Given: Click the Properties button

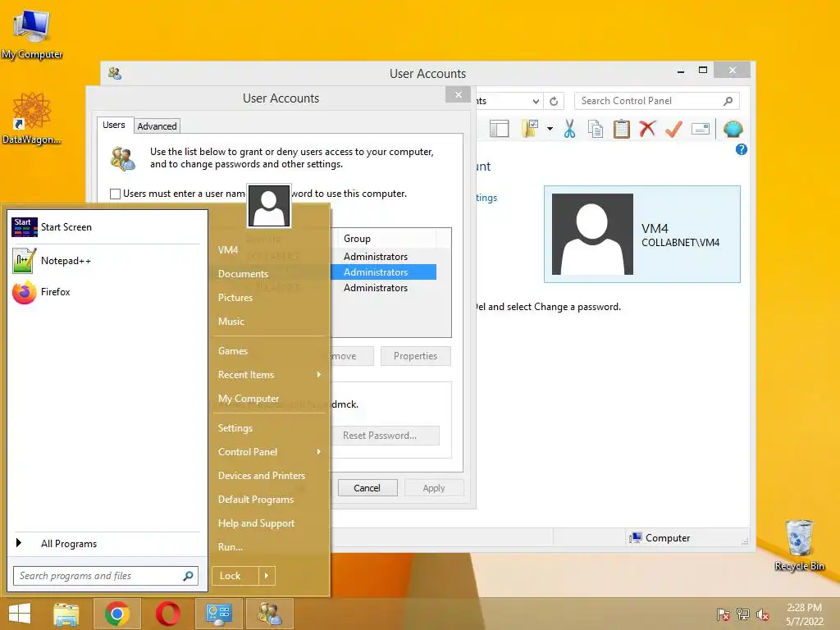Looking at the screenshot, I should tap(416, 356).
